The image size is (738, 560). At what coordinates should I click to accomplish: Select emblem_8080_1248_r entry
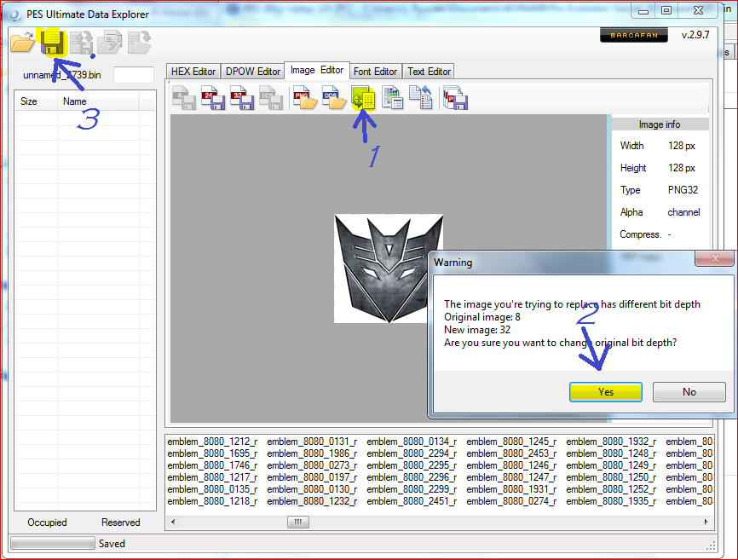click(611, 453)
